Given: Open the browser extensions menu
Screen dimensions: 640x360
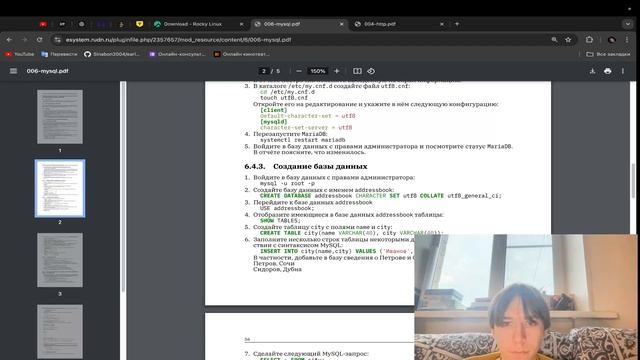Looking at the screenshot, I should pos(589,40).
